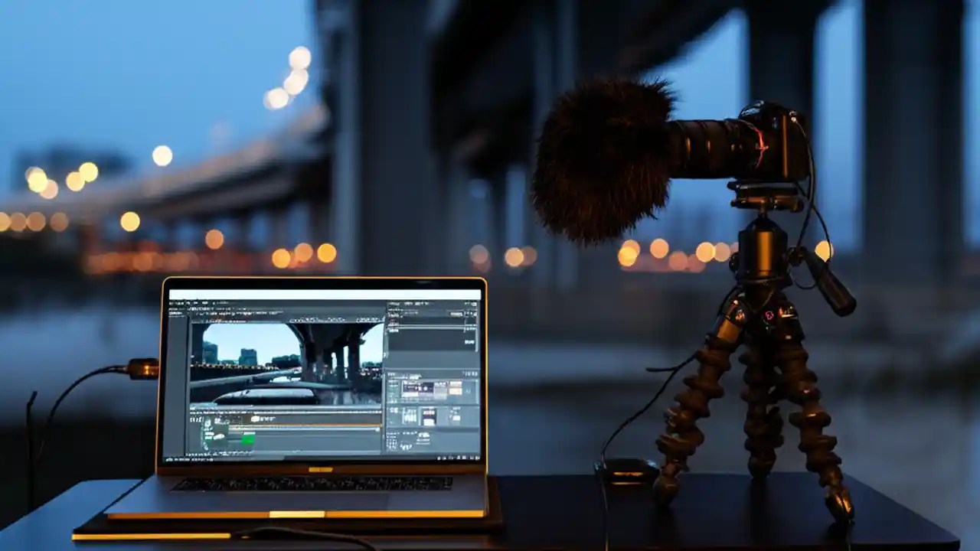The height and width of the screenshot is (551, 980).
Task: Open the top-left application menu bar item
Action: 172,302
